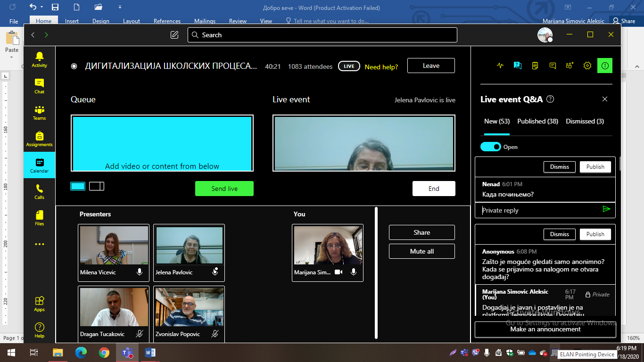Open the meeting notes icon
644x362 pixels.
coord(535,66)
